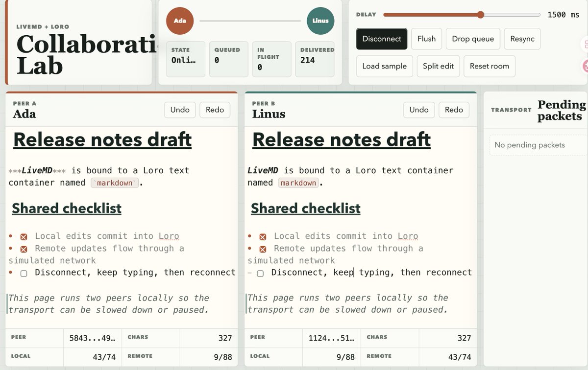This screenshot has height=370, width=588.
Task: Click the markdown code span in Linus's editor
Action: click(x=298, y=183)
